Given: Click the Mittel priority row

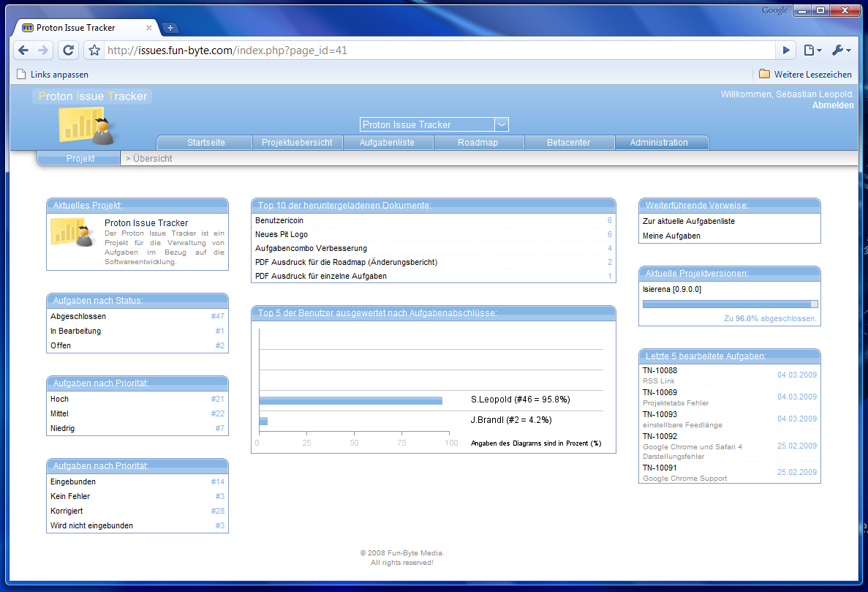Looking at the screenshot, I should 137,413.
